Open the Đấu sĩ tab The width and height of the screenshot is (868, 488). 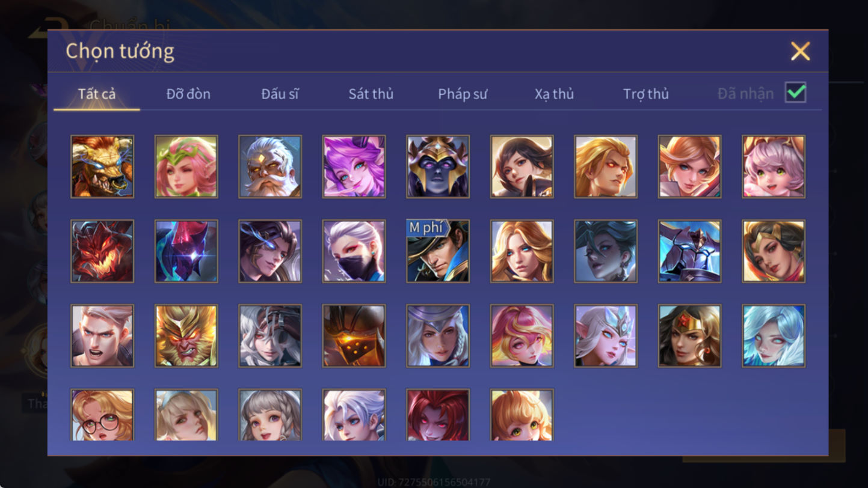(280, 94)
